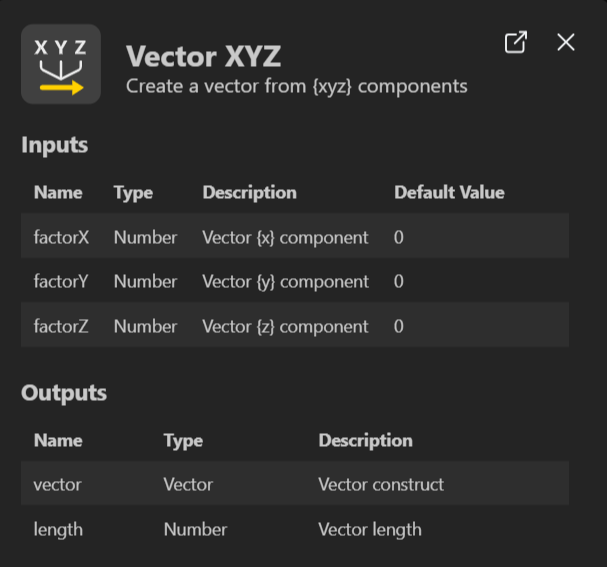This screenshot has width=607, height=567.
Task: Select the factorY input row name
Action: click(61, 282)
